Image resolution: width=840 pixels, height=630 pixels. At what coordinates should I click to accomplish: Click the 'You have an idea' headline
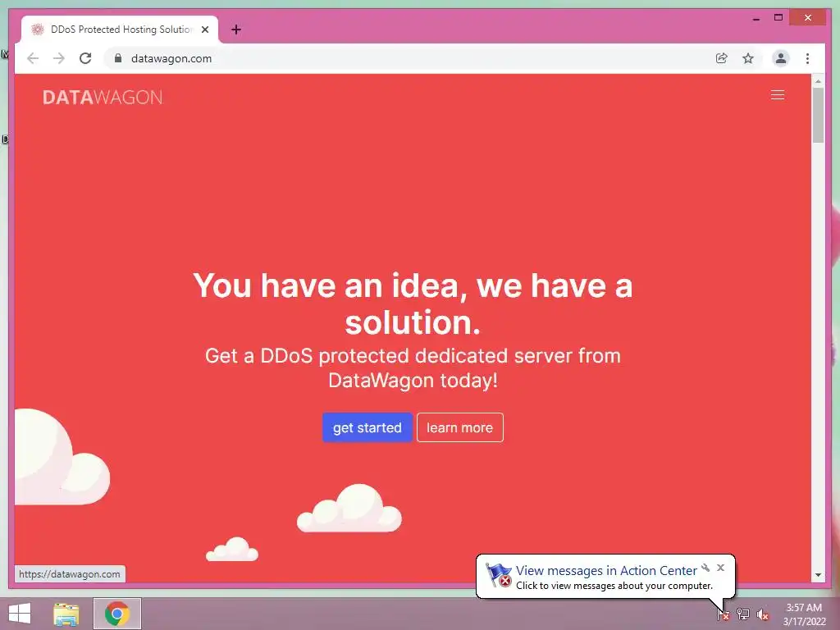coord(413,304)
